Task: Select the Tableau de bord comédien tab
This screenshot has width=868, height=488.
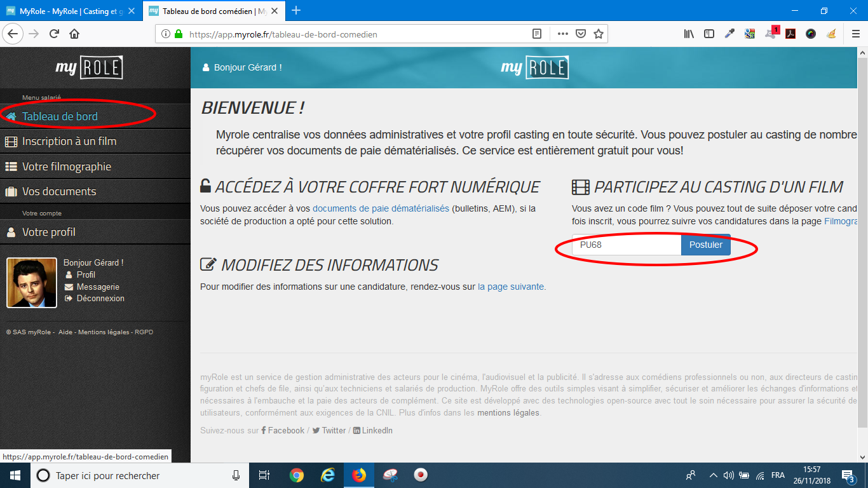Action: pyautogui.click(x=214, y=11)
